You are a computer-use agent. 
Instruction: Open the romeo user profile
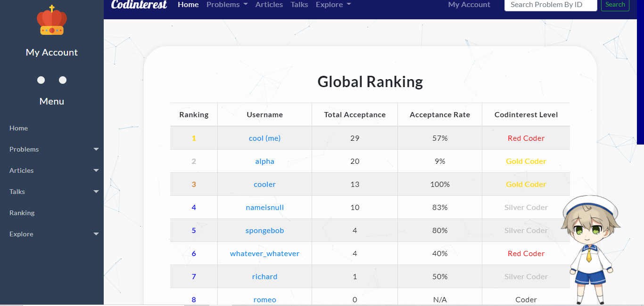[x=264, y=299]
